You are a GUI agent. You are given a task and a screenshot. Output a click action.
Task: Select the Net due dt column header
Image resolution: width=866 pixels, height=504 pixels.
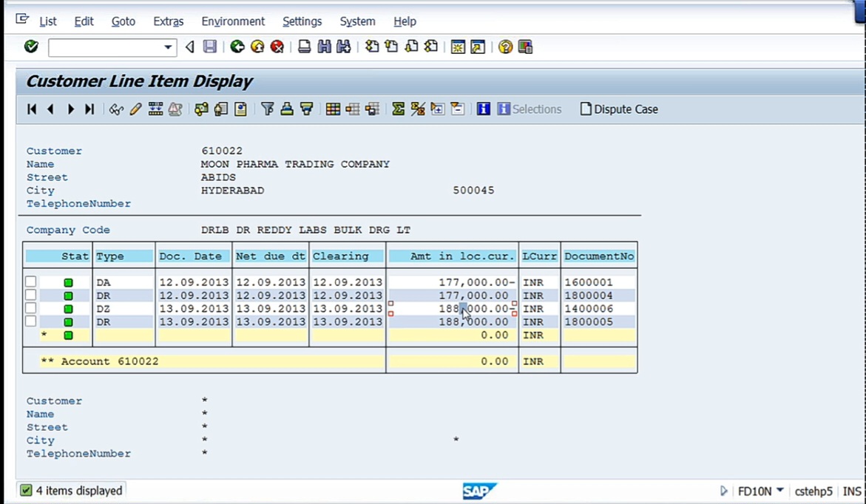click(271, 256)
